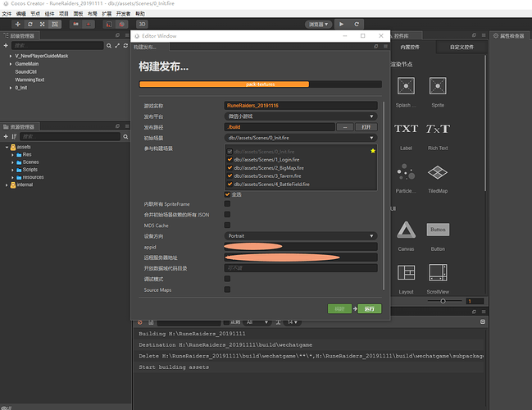Click the build path ./build field
The width and height of the screenshot is (532, 410).
click(280, 127)
